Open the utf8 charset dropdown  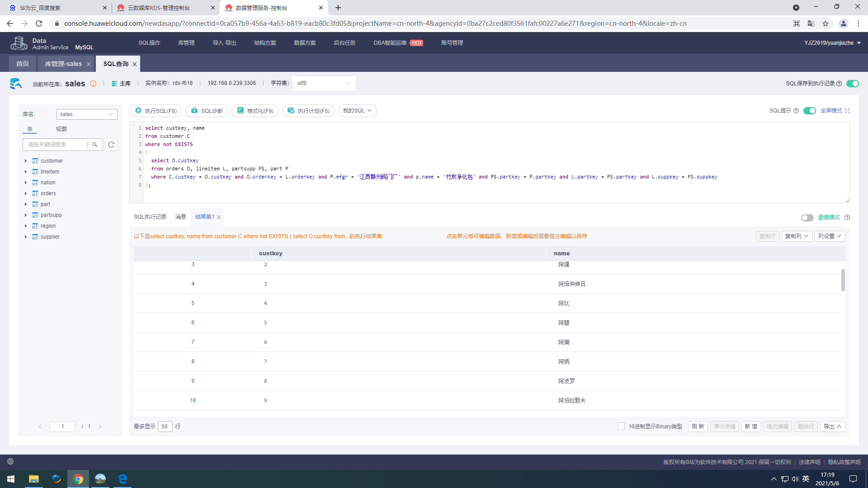[x=324, y=83]
